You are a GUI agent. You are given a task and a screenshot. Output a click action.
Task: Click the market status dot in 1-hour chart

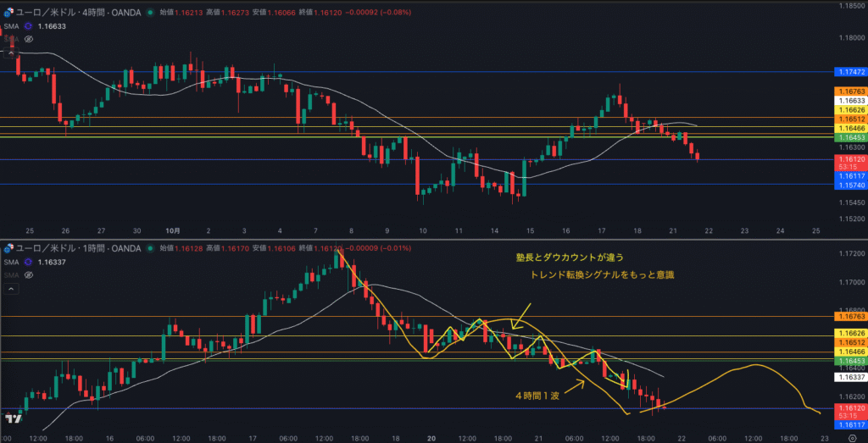[151, 248]
